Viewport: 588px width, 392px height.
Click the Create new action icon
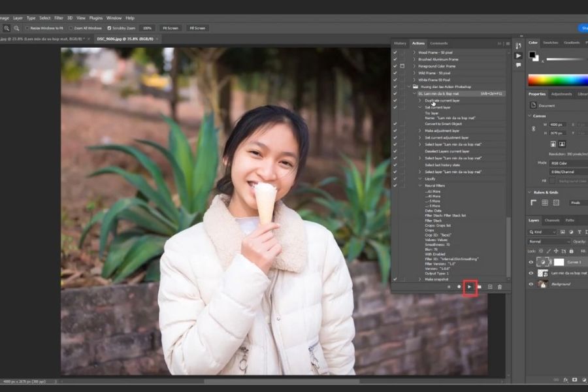coord(489,287)
